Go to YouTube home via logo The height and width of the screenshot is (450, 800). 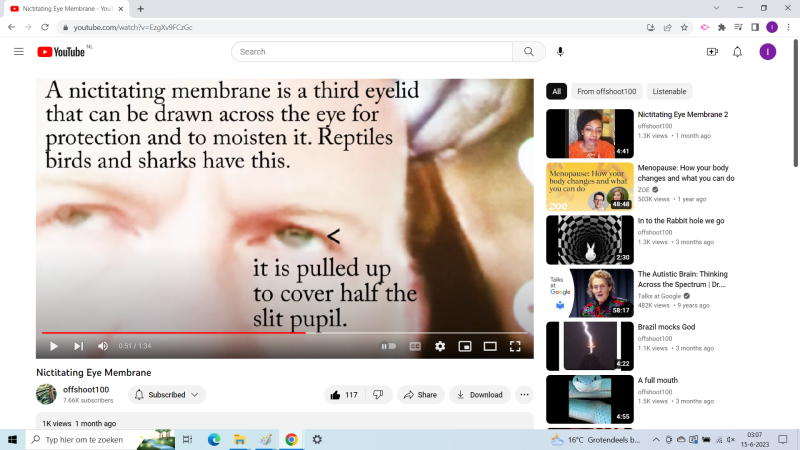[x=61, y=52]
